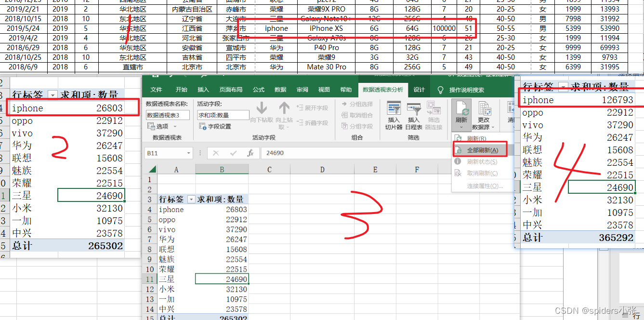Click the formula bar cancel X icon
Image resolution: width=644 pixels, height=320 pixels.
[x=216, y=153]
